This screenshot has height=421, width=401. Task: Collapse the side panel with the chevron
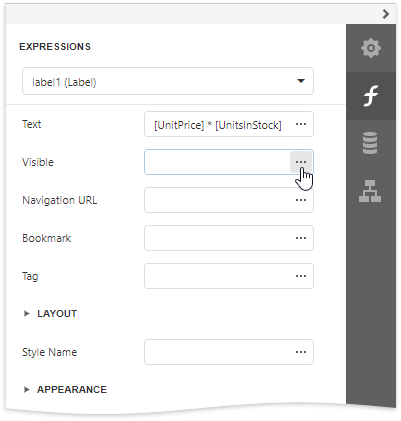coord(386,14)
